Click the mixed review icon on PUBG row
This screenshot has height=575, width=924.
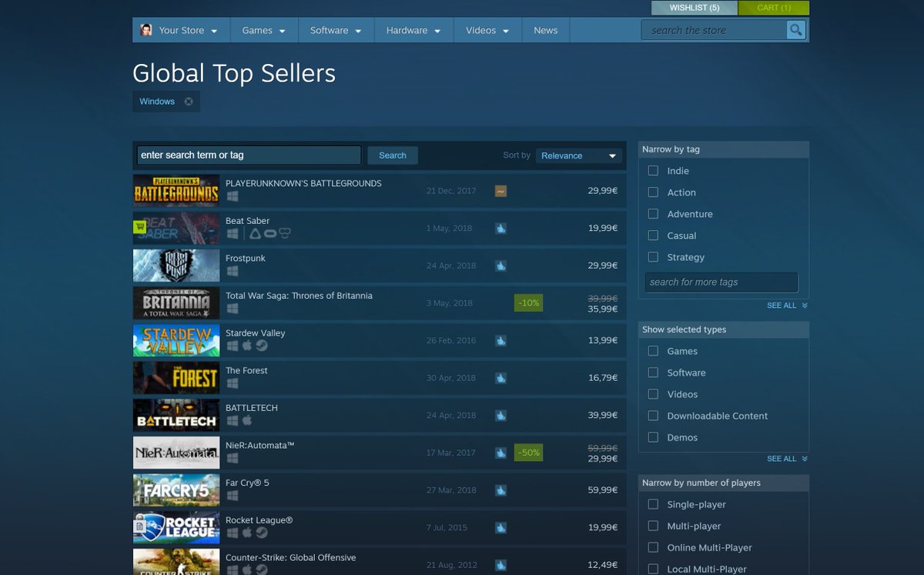click(500, 191)
